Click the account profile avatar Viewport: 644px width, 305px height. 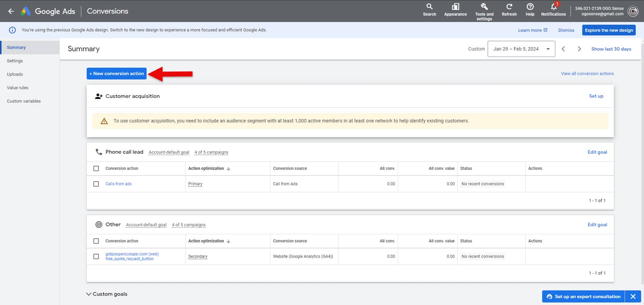tap(633, 11)
